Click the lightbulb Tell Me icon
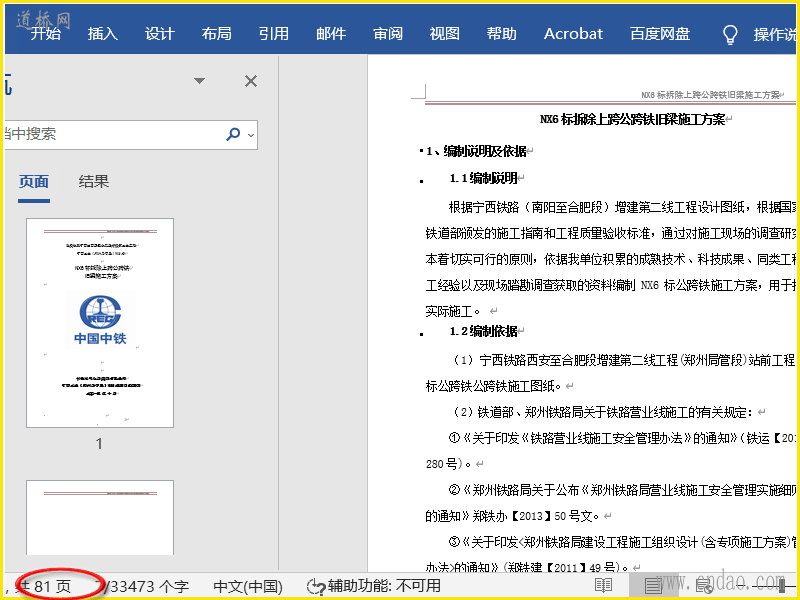The image size is (800, 600). [730, 35]
